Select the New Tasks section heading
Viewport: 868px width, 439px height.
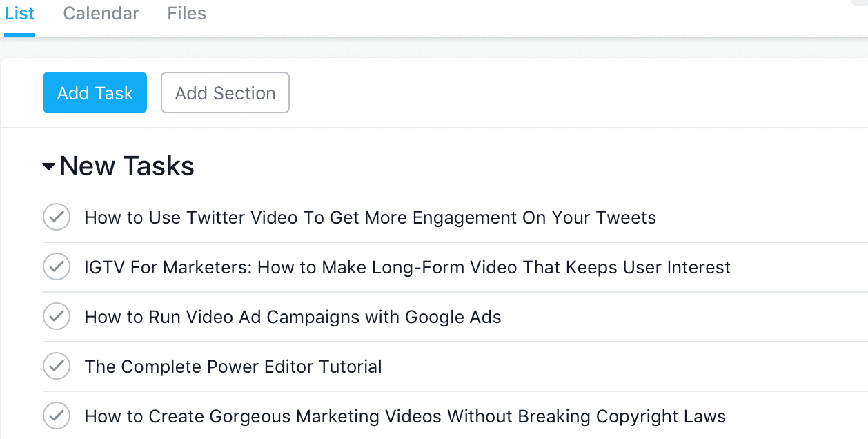point(127,166)
